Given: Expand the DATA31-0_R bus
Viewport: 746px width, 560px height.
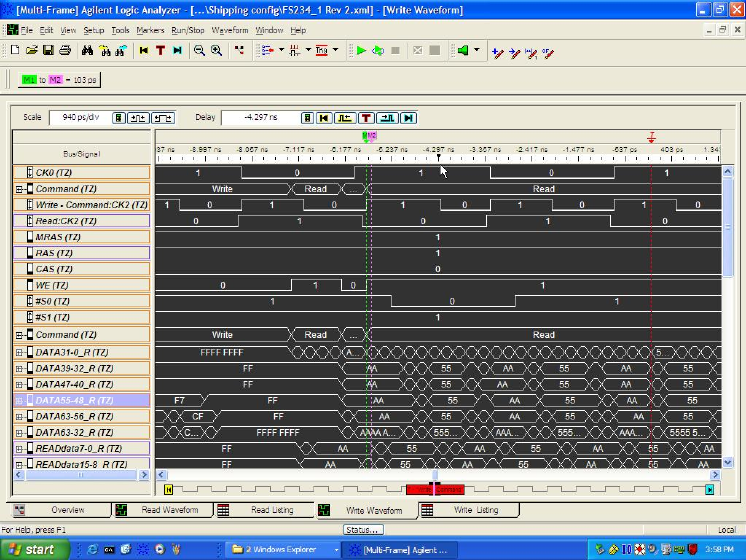Looking at the screenshot, I should click(18, 352).
